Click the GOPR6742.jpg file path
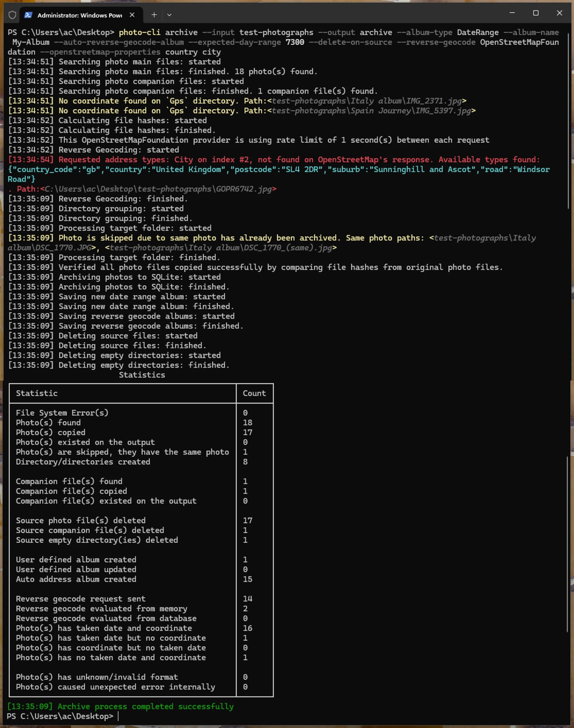Image resolution: width=574 pixels, height=728 pixels. coord(158,189)
